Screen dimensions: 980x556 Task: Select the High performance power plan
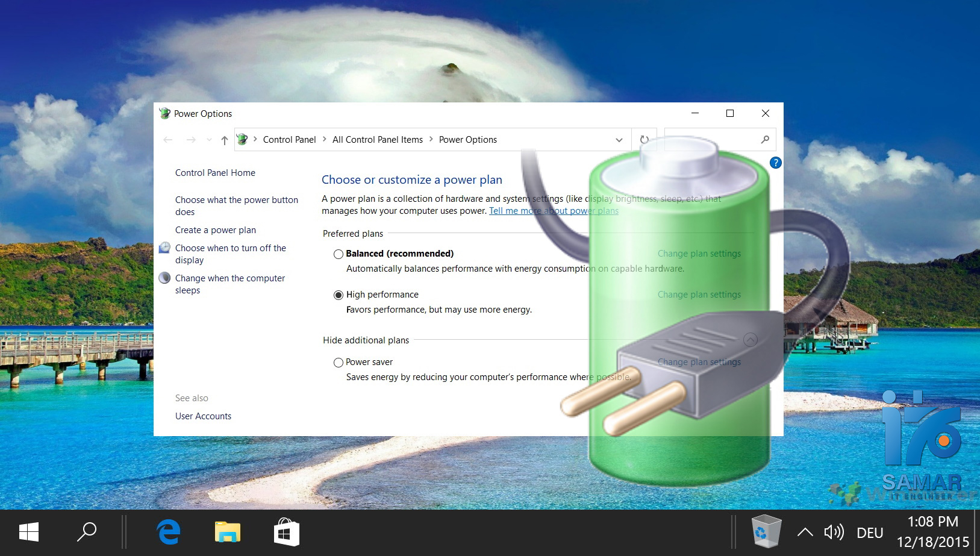339,295
